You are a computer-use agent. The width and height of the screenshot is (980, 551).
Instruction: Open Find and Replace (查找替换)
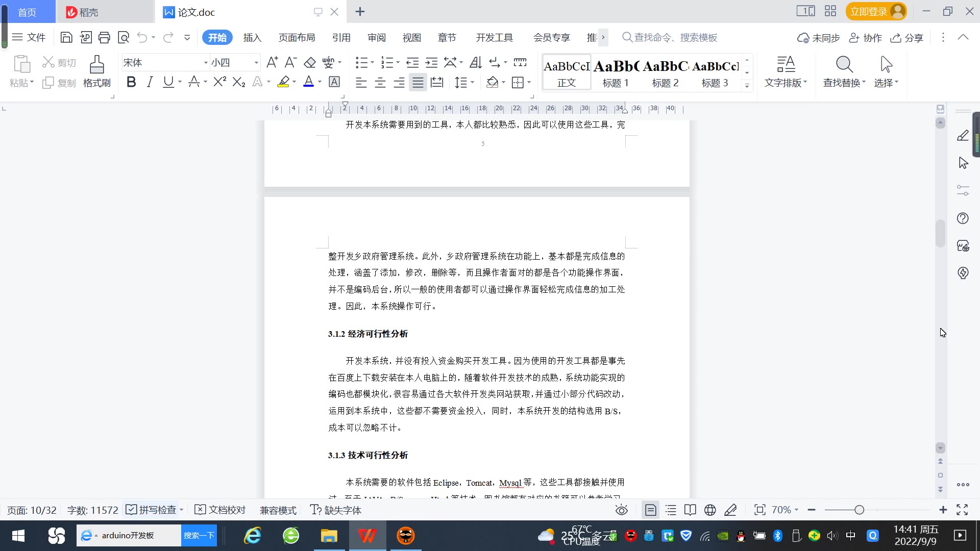tap(844, 71)
